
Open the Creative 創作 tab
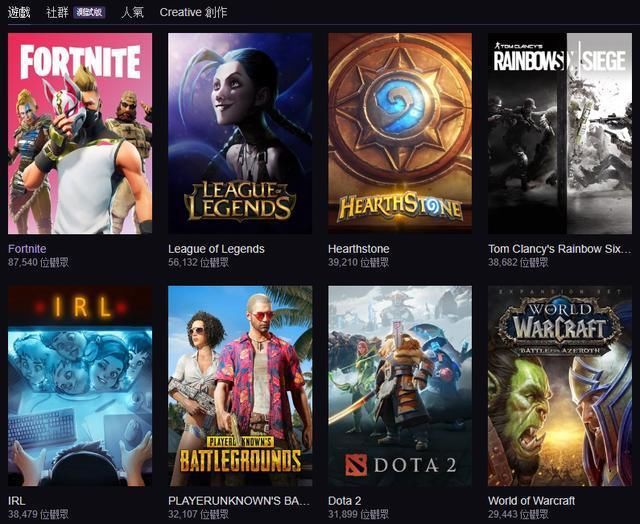coord(193,12)
